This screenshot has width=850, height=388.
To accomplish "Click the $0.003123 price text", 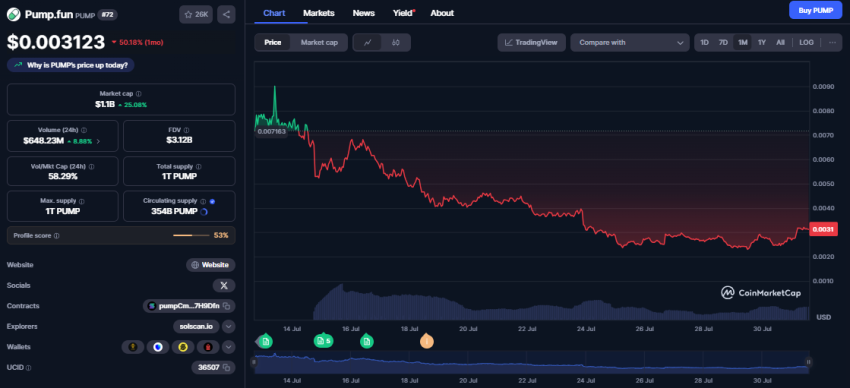I will [x=56, y=42].
